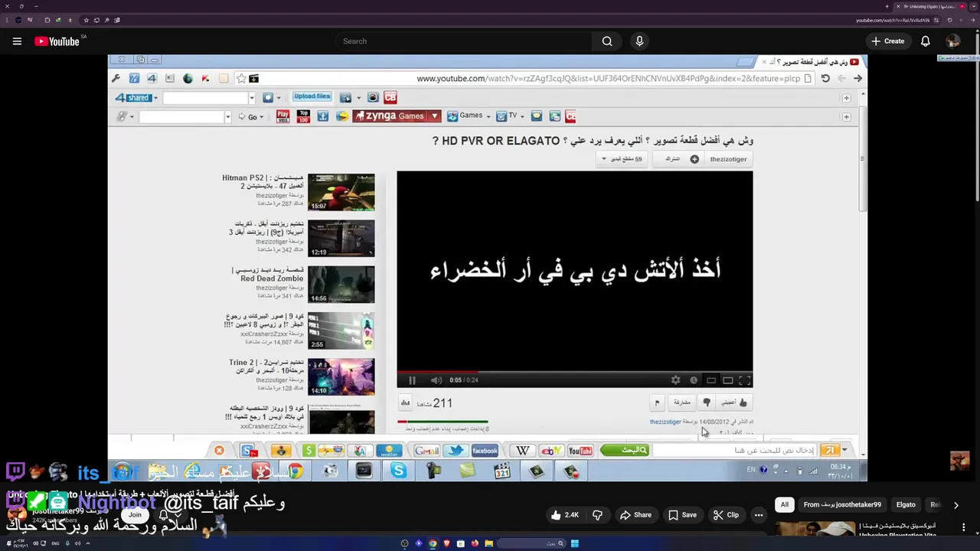Image resolution: width=980 pixels, height=551 pixels.
Task: Pause the recorded video player
Action: (412, 380)
